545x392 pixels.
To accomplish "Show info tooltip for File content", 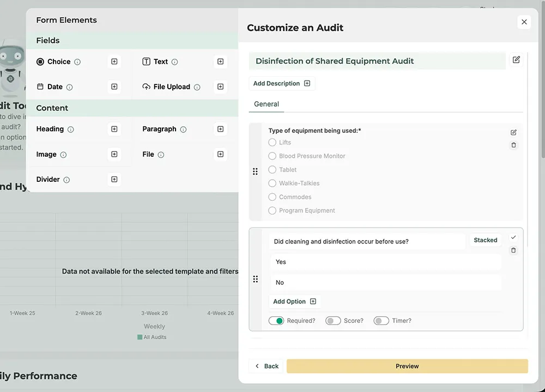I will (x=161, y=155).
